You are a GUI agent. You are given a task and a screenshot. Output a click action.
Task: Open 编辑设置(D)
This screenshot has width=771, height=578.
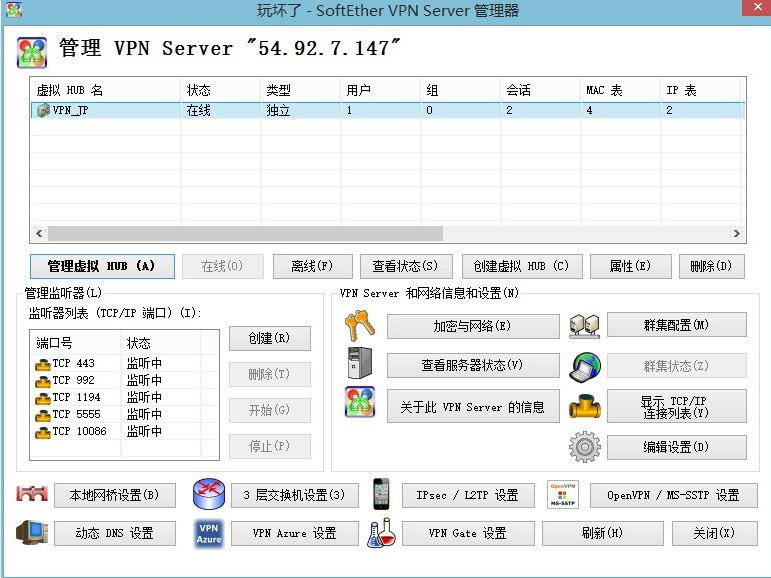click(677, 447)
